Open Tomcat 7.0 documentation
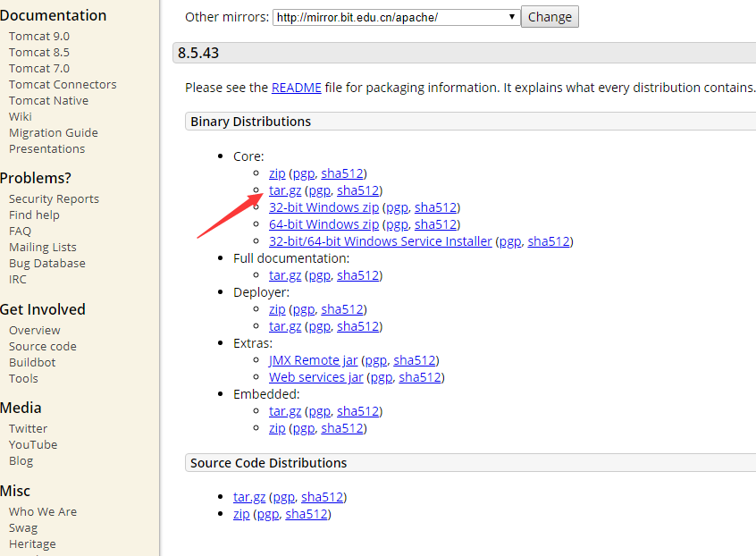The height and width of the screenshot is (556, 756). tap(39, 69)
